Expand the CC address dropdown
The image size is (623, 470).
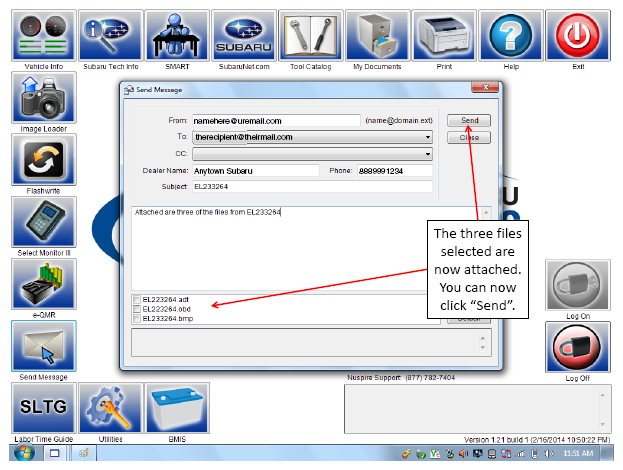(x=428, y=154)
